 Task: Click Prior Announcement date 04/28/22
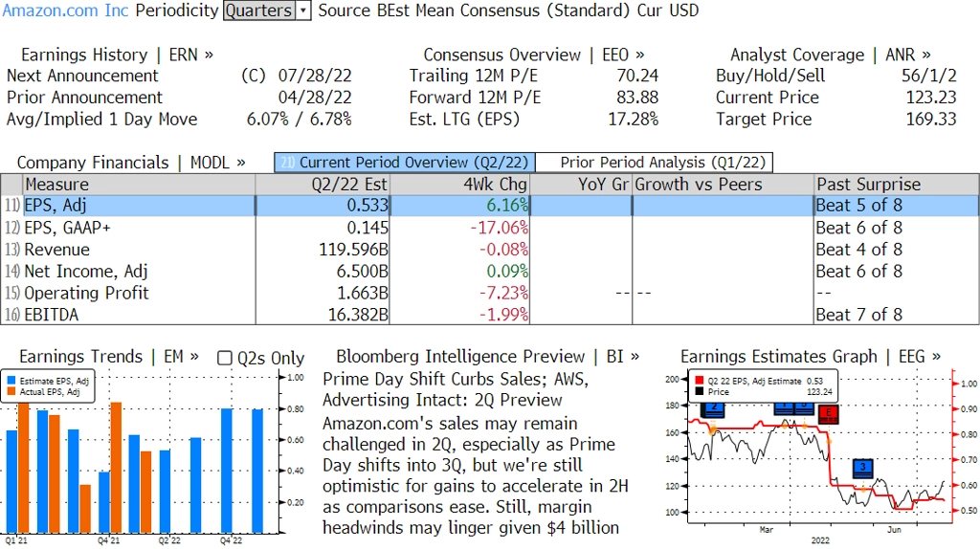pos(315,98)
